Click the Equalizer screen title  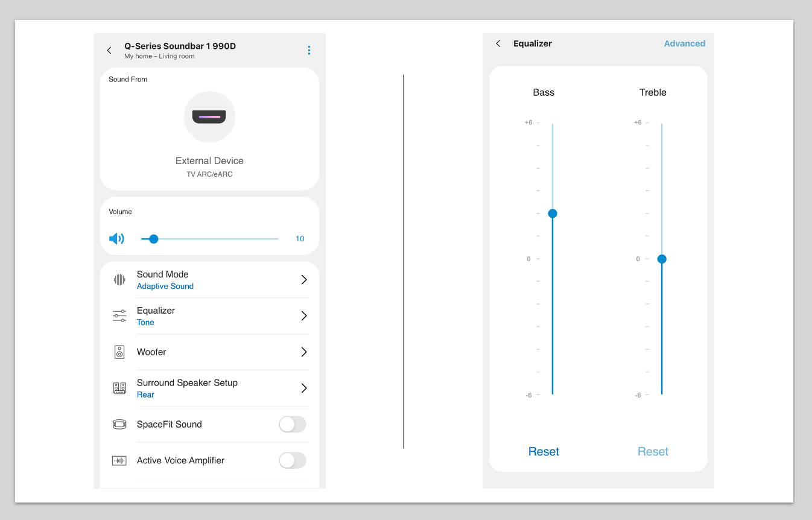[533, 43]
